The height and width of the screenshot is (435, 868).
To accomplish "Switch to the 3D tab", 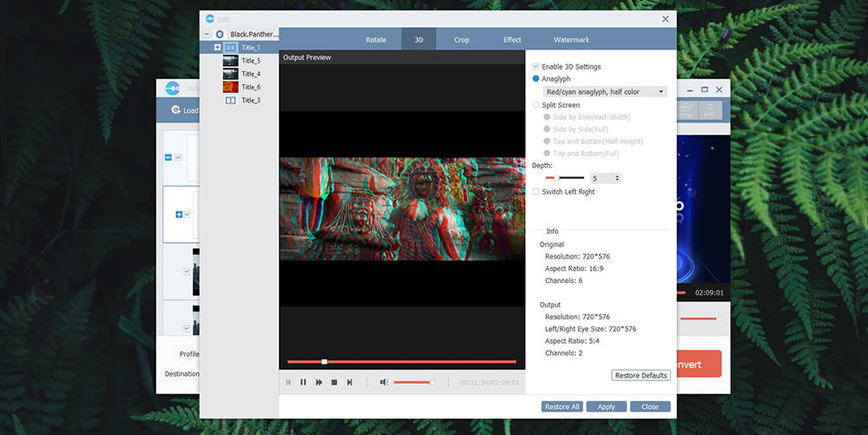I will click(419, 39).
